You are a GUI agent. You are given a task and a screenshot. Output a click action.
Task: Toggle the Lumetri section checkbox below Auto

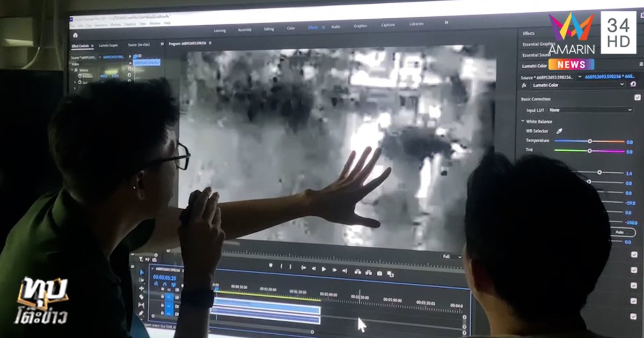(634, 254)
